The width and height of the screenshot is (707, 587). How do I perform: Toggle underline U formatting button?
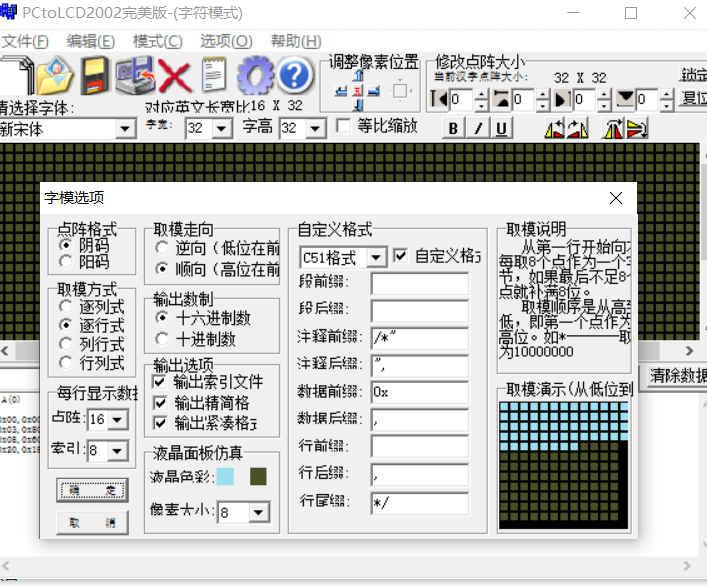501,129
